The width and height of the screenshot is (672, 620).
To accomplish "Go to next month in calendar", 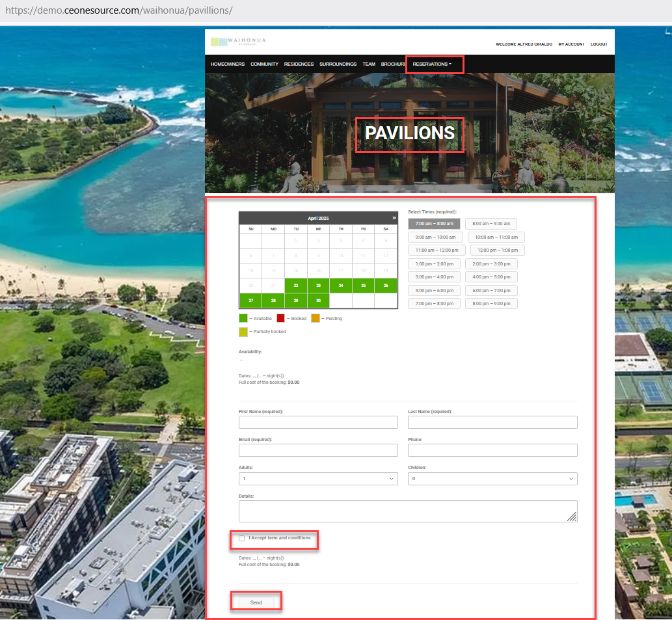I will coord(394,218).
